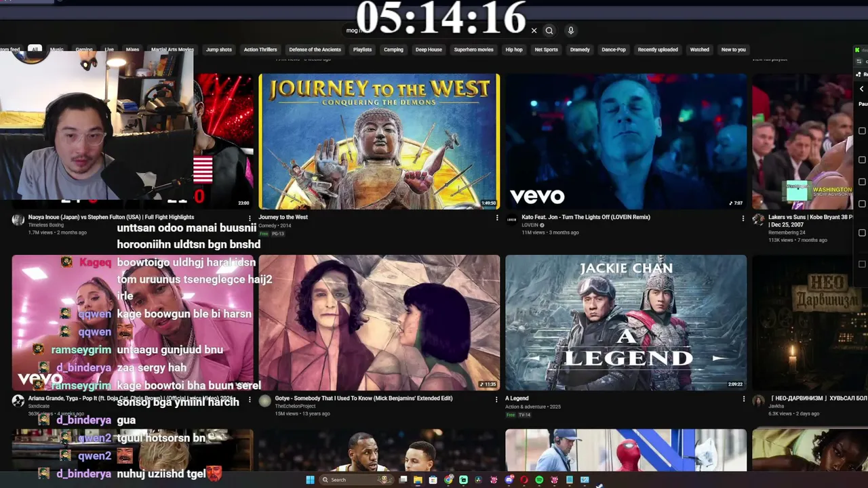Filter by Dance-Pop chip
Viewport: 868px width, 488px height.
point(614,49)
